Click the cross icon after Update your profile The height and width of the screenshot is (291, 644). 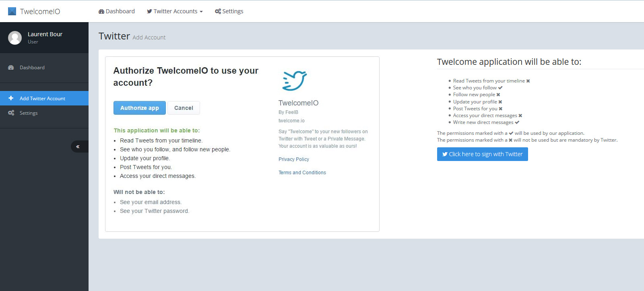point(500,102)
